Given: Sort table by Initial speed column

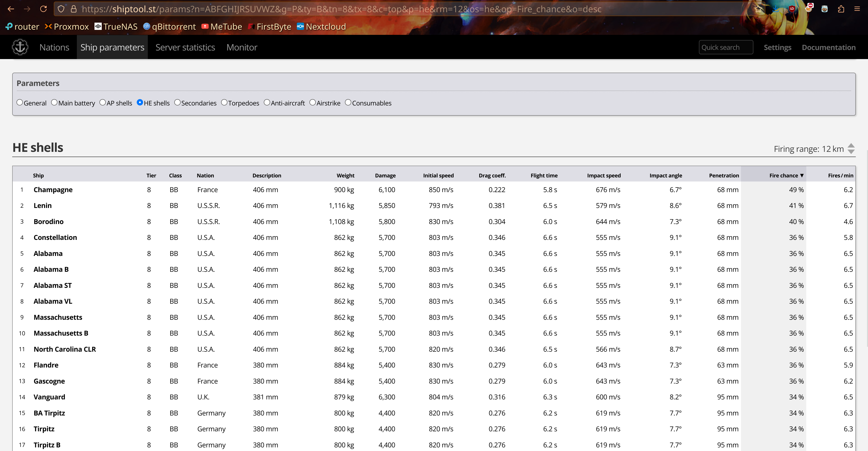Looking at the screenshot, I should click(438, 175).
